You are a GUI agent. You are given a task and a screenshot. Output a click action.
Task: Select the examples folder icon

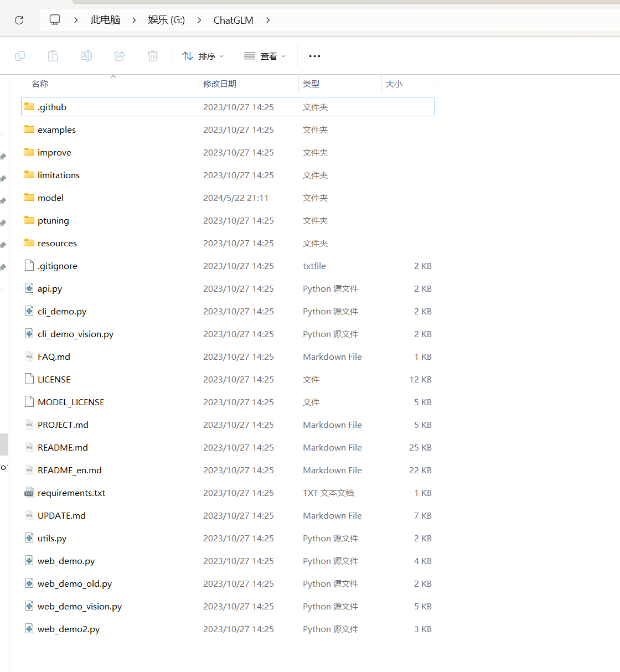click(x=29, y=129)
